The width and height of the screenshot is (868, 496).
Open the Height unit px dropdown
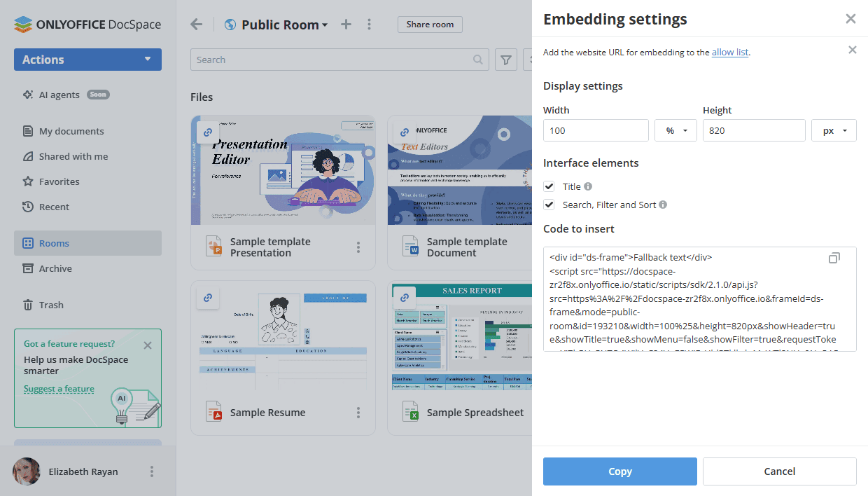click(x=834, y=130)
